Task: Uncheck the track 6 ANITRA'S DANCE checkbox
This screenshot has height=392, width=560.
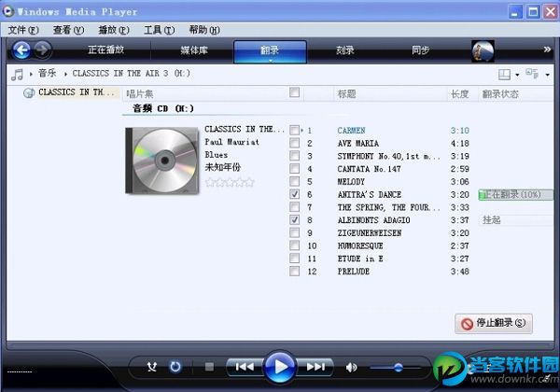Action: [295, 194]
